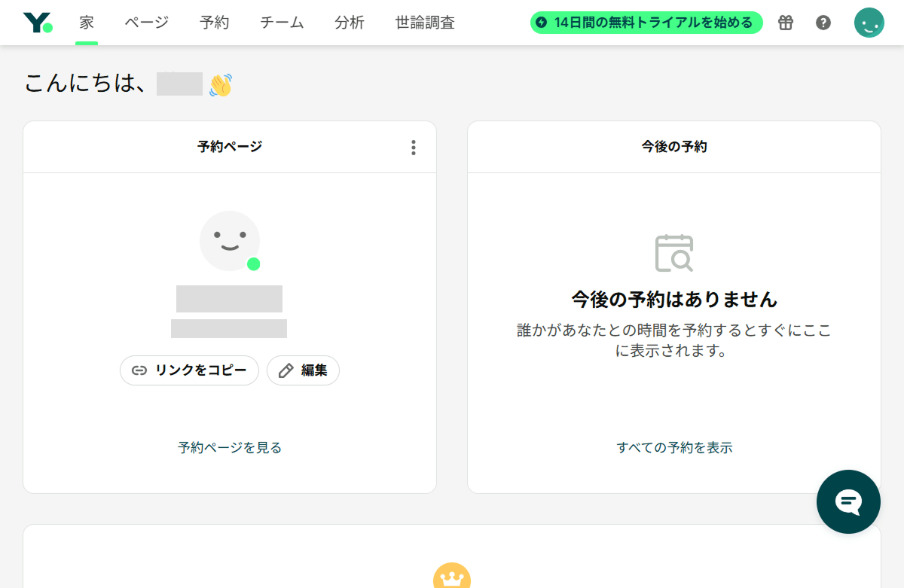Click the help question mark icon
The height and width of the screenshot is (588, 904).
pos(823,23)
